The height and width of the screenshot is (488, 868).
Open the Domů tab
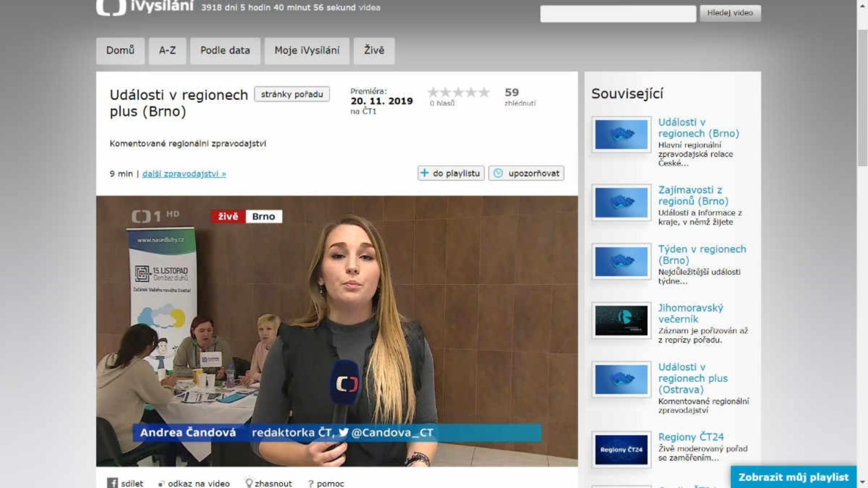tap(120, 51)
